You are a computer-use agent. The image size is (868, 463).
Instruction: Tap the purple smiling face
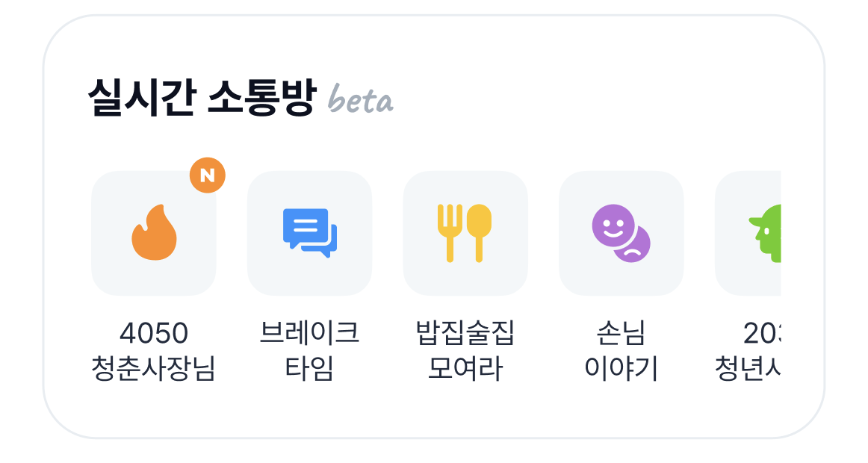613,225
